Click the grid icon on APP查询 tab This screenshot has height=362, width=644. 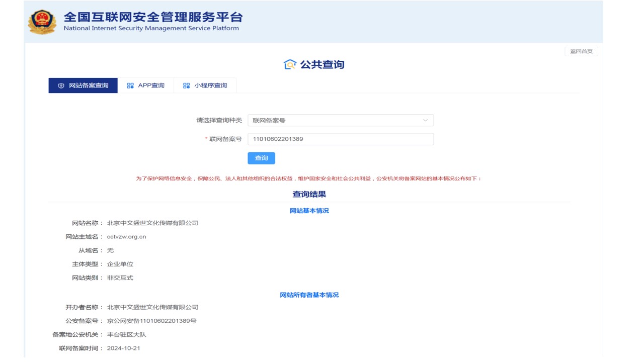pyautogui.click(x=130, y=86)
